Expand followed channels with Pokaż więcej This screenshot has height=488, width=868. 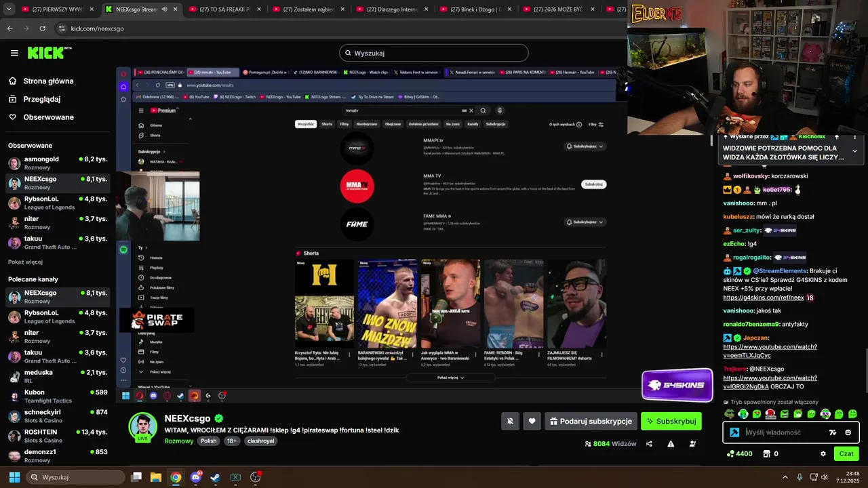(x=25, y=262)
